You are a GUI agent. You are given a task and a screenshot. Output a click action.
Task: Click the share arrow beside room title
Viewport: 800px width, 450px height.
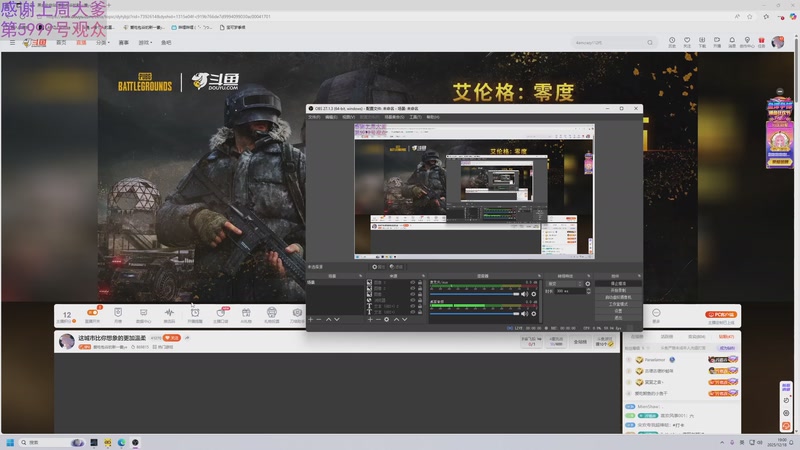click(x=187, y=338)
